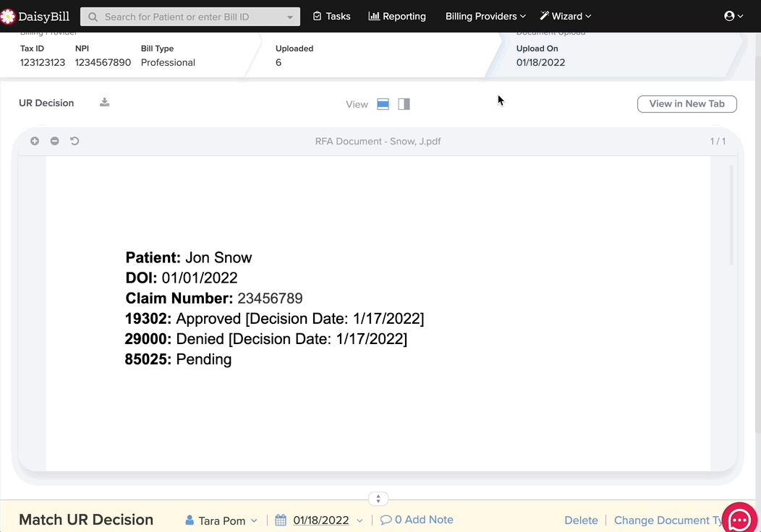Click the Claim Number 23456789 line
Viewport: 761px width, 532px height.
pyautogui.click(x=214, y=299)
